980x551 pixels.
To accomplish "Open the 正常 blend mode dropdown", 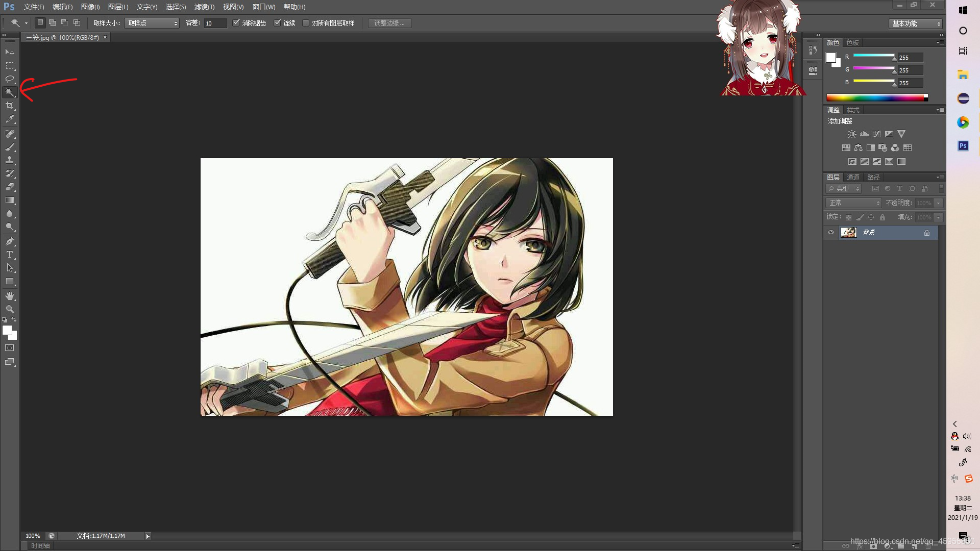I will (x=853, y=203).
